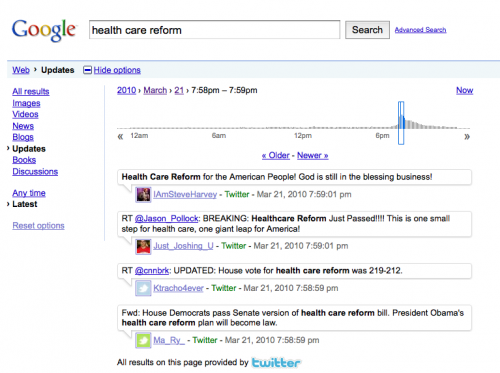Click the 7:58pm – 7:59pm time range text
Viewport: 500px width, 373px height.
224,90
